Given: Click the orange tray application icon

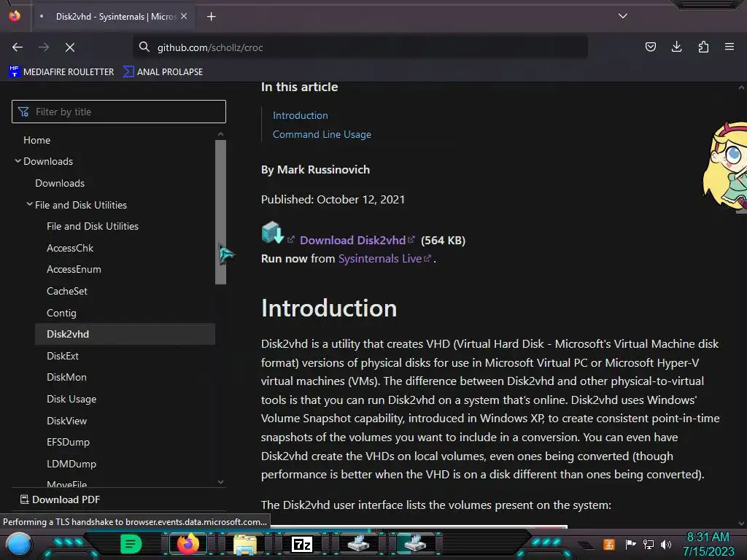Looking at the screenshot, I should pyautogui.click(x=609, y=544).
